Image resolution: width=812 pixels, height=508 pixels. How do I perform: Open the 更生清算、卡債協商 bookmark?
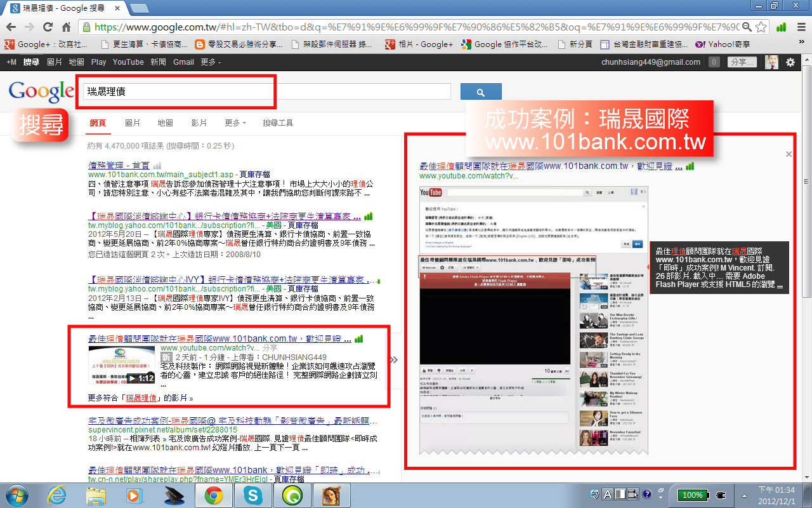pyautogui.click(x=144, y=44)
